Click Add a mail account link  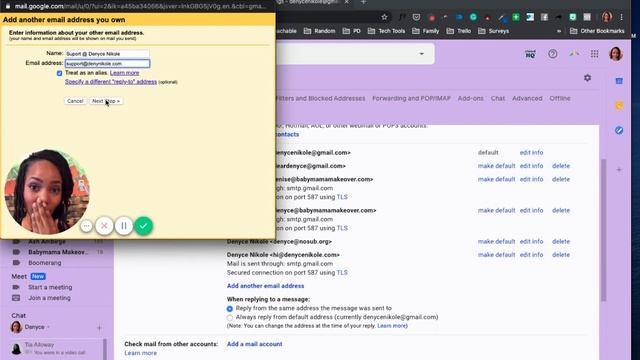pyautogui.click(x=254, y=344)
